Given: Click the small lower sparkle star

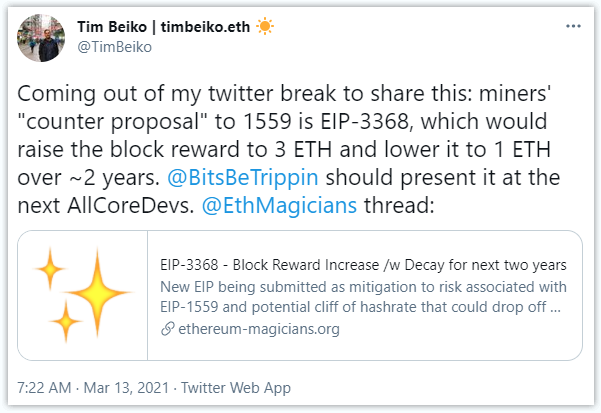Looking at the screenshot, I should 66,321.
